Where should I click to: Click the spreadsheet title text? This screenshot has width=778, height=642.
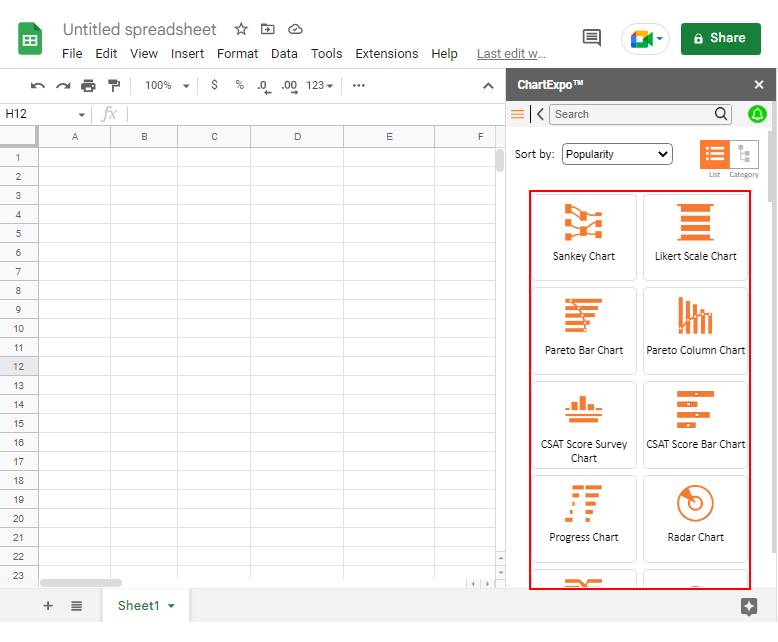[x=139, y=29]
